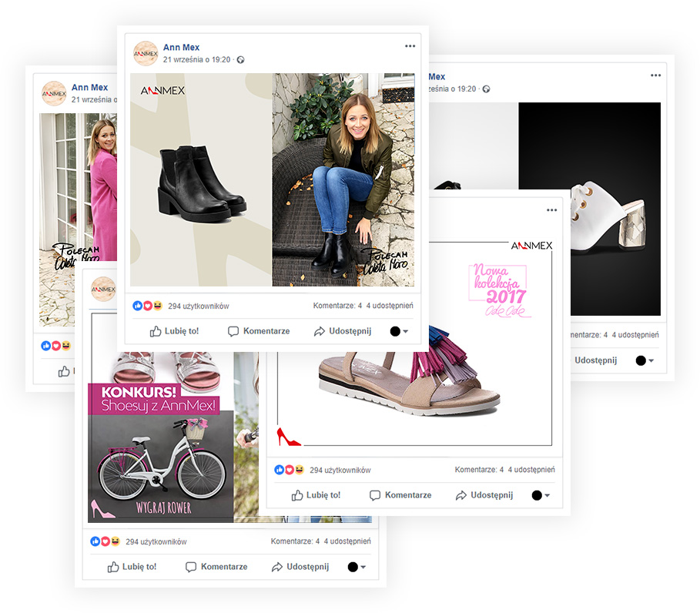700x613 pixels.
Task: Click '294 użytkowników' on boots post
Action: [x=198, y=306]
